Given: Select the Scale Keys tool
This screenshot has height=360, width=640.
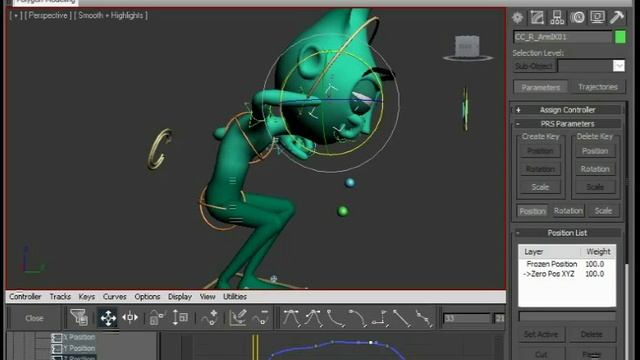Looking at the screenshot, I should click(157, 318).
